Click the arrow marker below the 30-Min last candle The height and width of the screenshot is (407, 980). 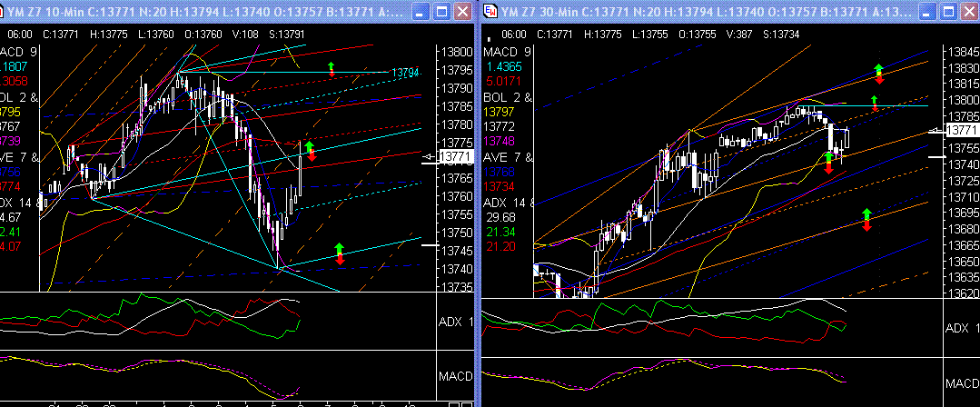tap(828, 163)
